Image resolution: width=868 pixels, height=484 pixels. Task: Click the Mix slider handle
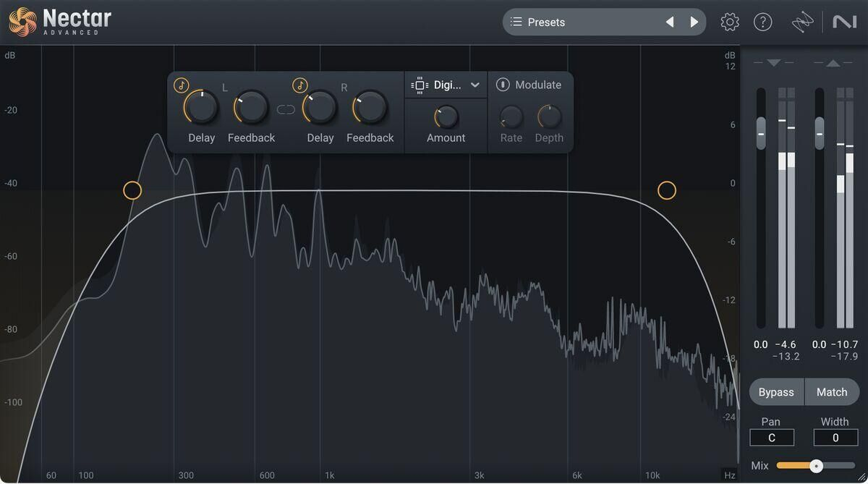(x=817, y=466)
